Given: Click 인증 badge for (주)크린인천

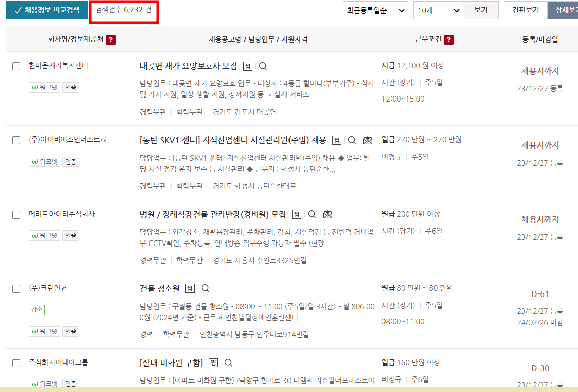Looking at the screenshot, I should (71, 331).
